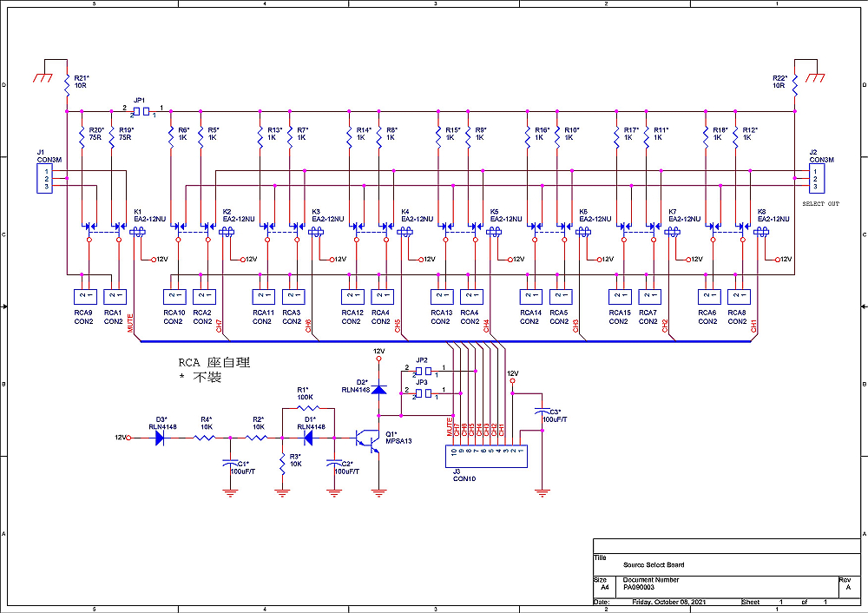Viewport: 868px width, 613px height.
Task: Click the RCA9 CON2 connector box
Action: click(x=83, y=297)
